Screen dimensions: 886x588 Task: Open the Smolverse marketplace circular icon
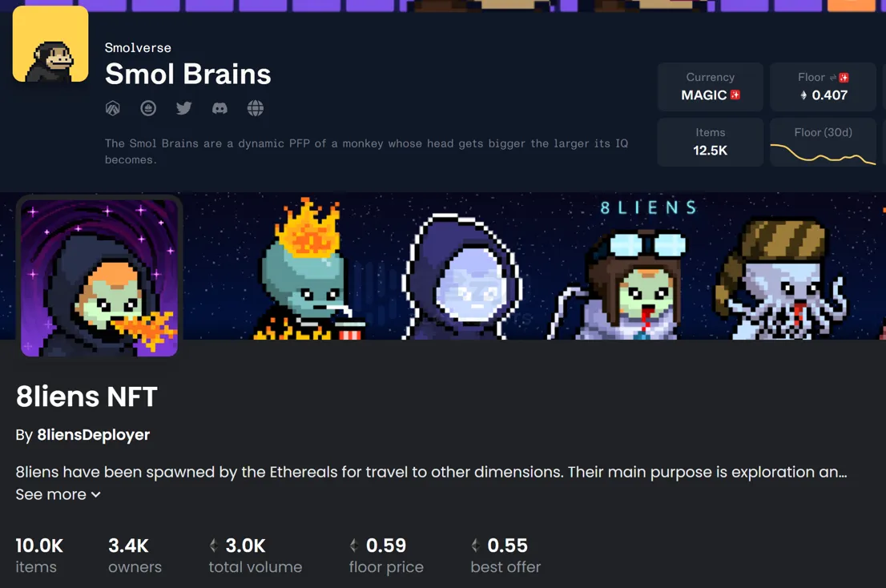(x=148, y=108)
